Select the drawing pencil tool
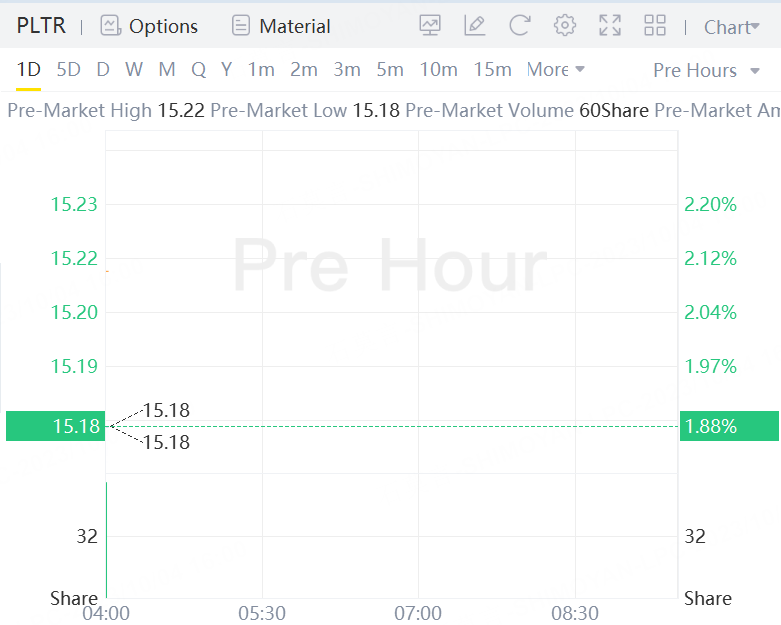The height and width of the screenshot is (625, 781). tap(475, 26)
